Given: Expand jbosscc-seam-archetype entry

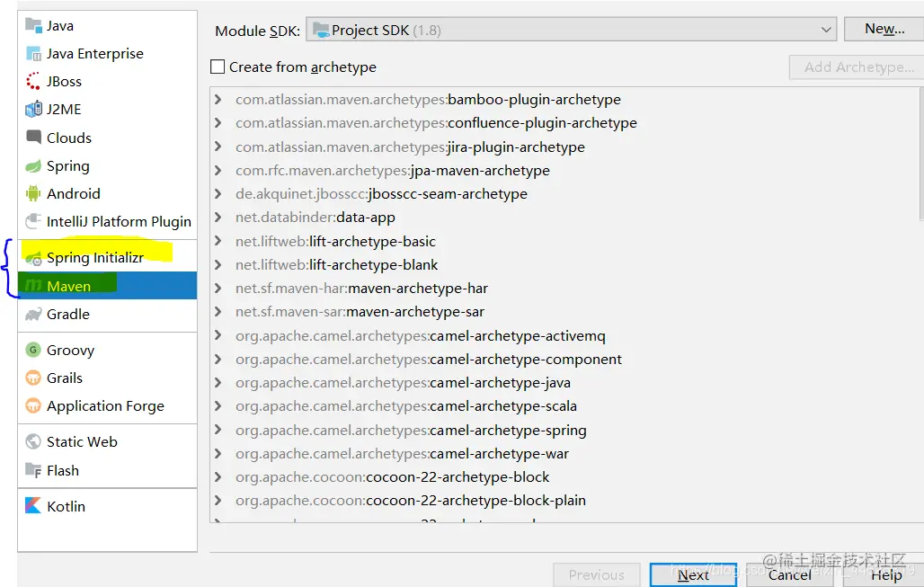Looking at the screenshot, I should pyautogui.click(x=218, y=193).
